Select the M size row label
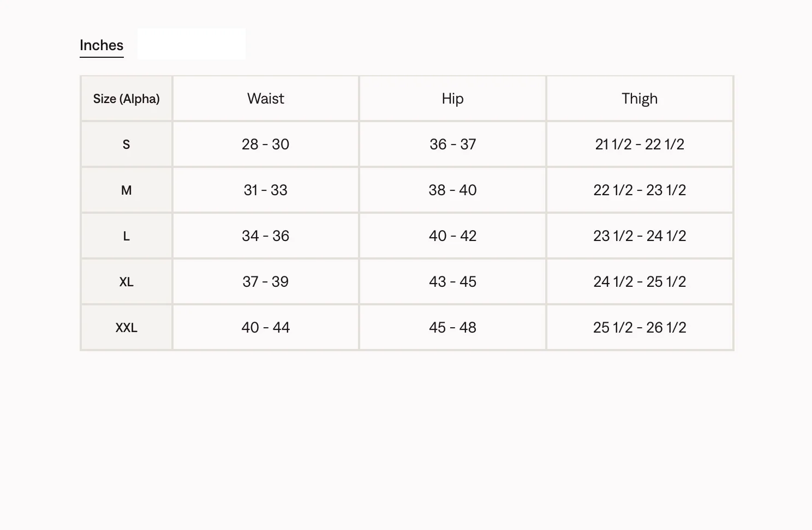The height and width of the screenshot is (530, 812). click(127, 190)
